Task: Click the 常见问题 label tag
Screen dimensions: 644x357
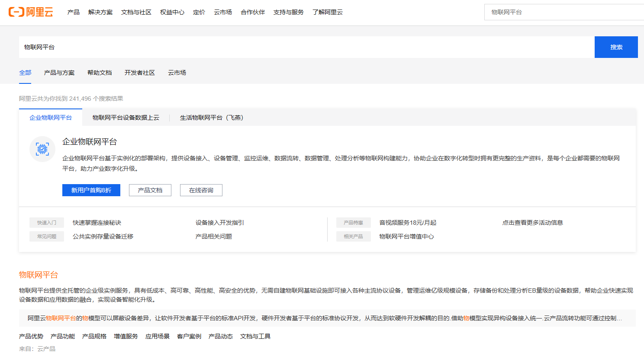Action: [47, 236]
